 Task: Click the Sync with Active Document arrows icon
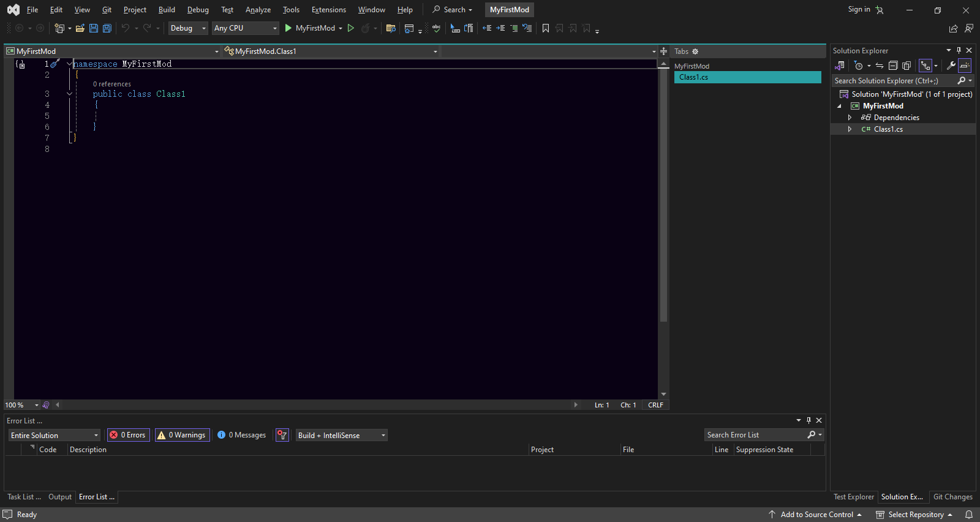[880, 66]
